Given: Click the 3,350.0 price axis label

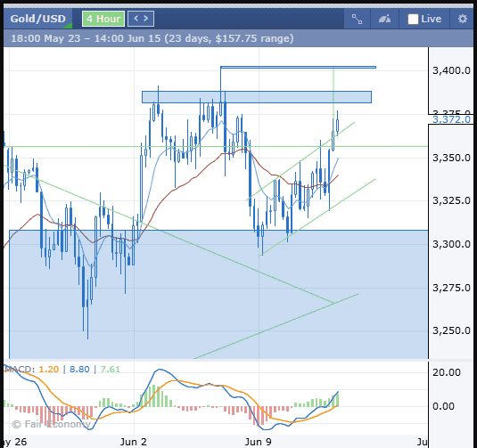Looking at the screenshot, I should [x=451, y=158].
